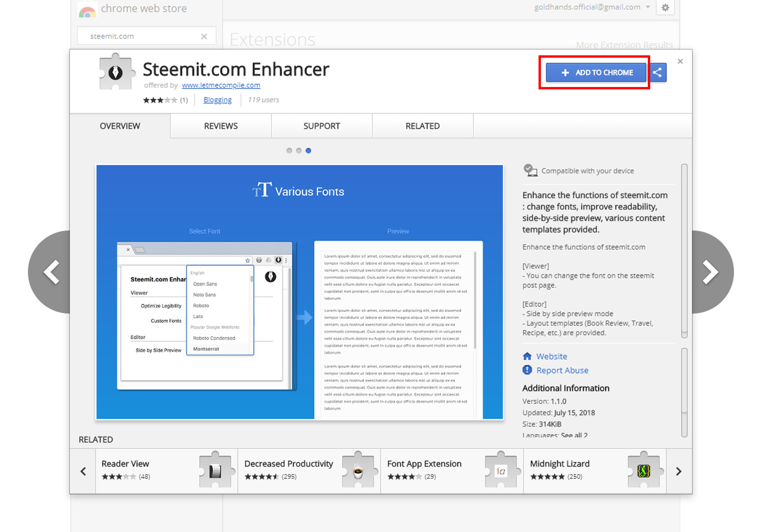Click the Updated: July 15, 2018 text
This screenshot has width=760, height=532.
[558, 412]
